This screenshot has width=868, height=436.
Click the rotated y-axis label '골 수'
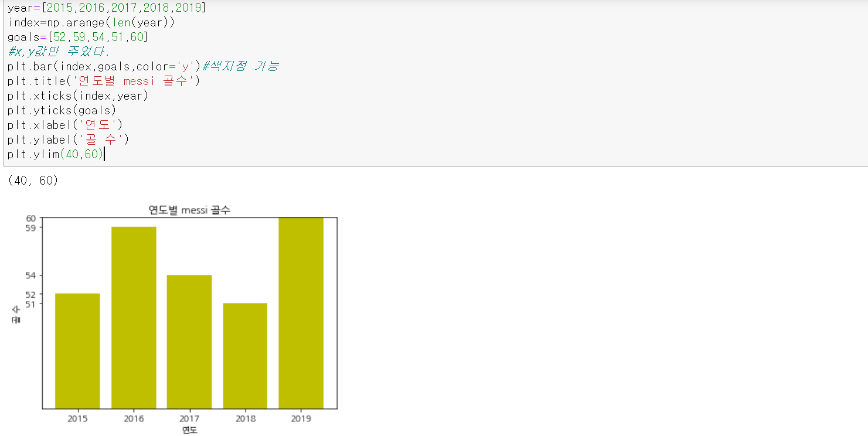click(x=16, y=314)
